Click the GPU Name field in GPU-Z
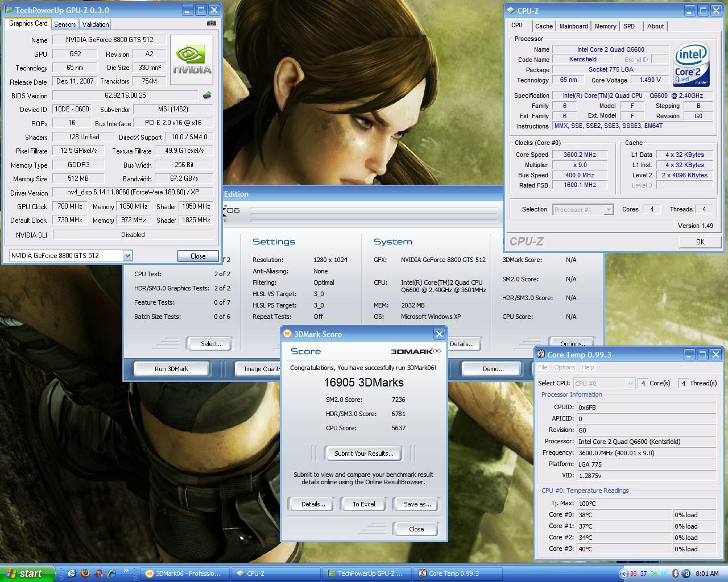Image resolution: width=728 pixels, height=582 pixels. (109, 40)
